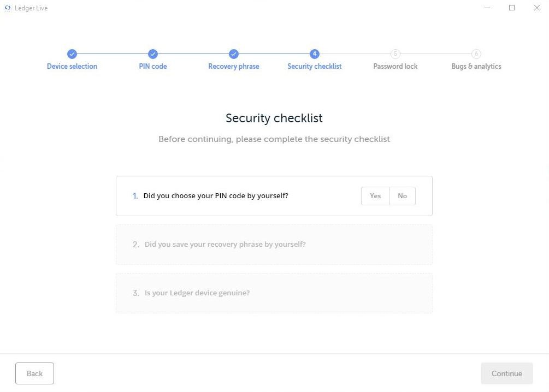Click the step 6 Bugs & analytics circle
The image size is (549, 392).
click(x=476, y=54)
